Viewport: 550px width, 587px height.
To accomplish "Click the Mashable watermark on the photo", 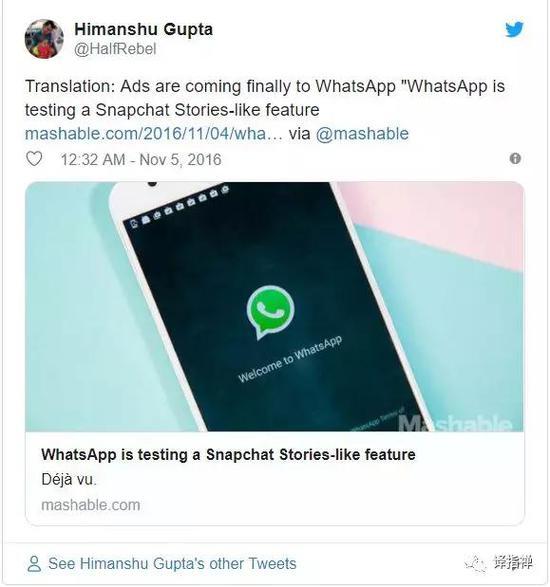I will point(455,423).
